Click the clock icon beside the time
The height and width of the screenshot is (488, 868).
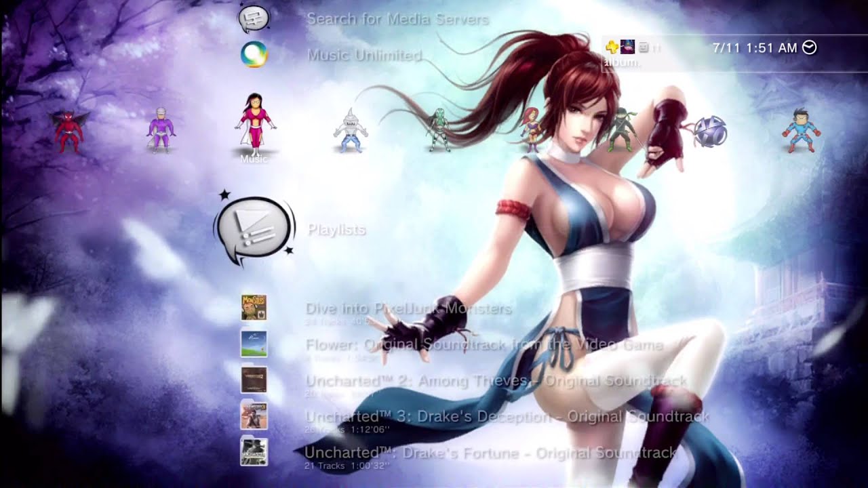point(809,47)
